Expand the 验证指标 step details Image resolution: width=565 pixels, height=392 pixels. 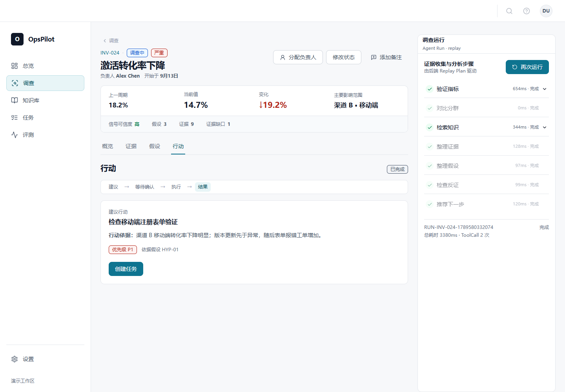click(x=545, y=89)
